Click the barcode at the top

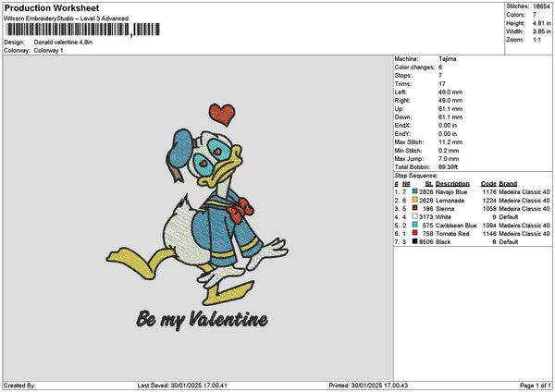pos(83,30)
